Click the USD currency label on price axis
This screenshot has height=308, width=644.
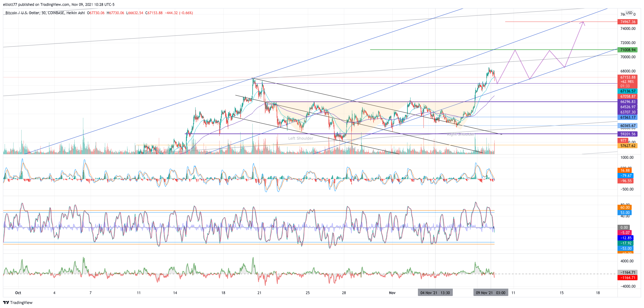629,13
